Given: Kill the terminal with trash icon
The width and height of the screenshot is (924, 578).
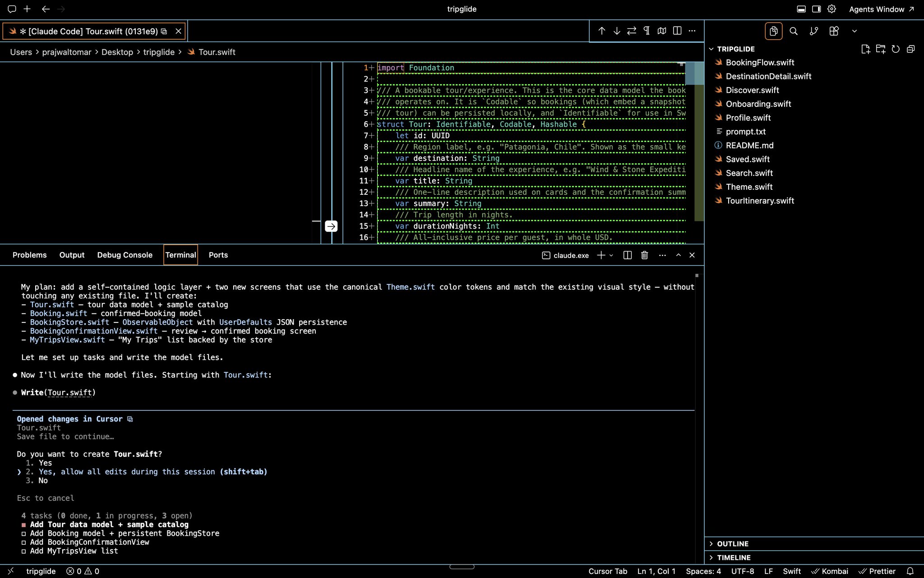Looking at the screenshot, I should point(644,255).
